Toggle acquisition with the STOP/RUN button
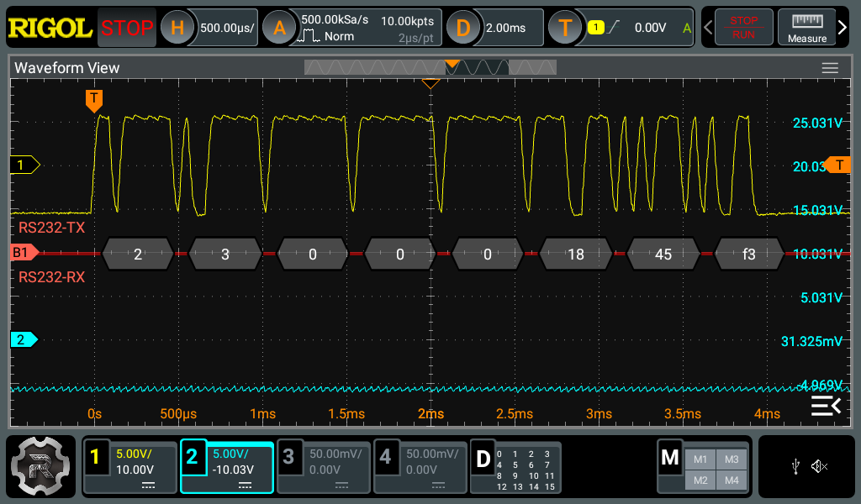 (x=743, y=26)
